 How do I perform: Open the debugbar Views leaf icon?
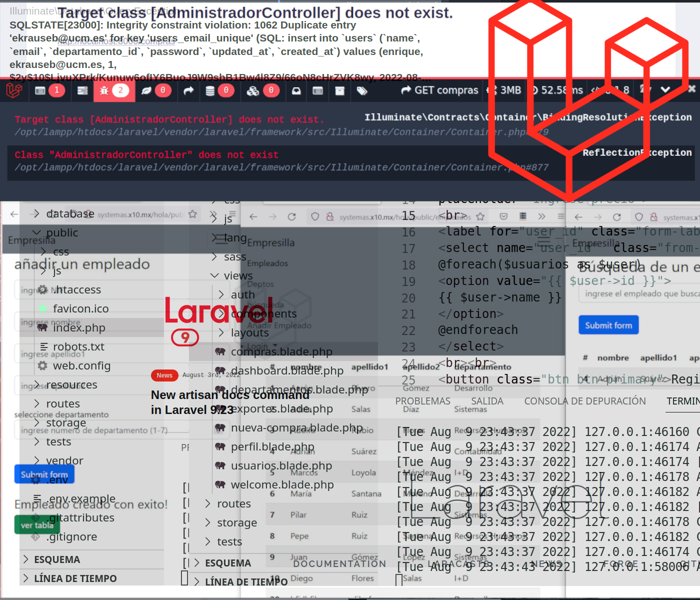[146, 90]
